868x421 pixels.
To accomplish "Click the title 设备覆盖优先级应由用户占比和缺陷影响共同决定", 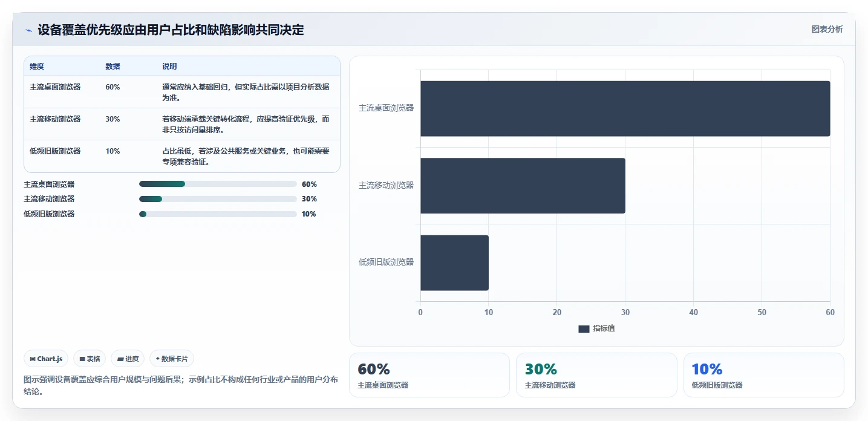I will [171, 30].
